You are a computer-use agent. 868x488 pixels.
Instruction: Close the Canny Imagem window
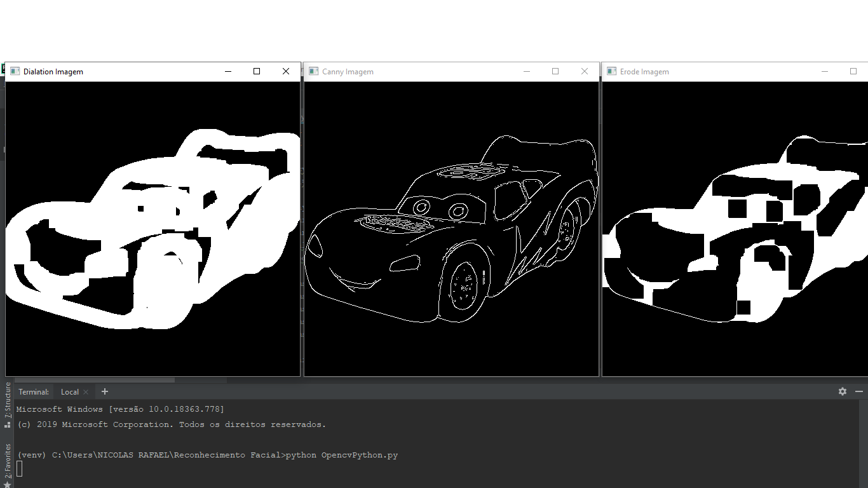pos(585,71)
